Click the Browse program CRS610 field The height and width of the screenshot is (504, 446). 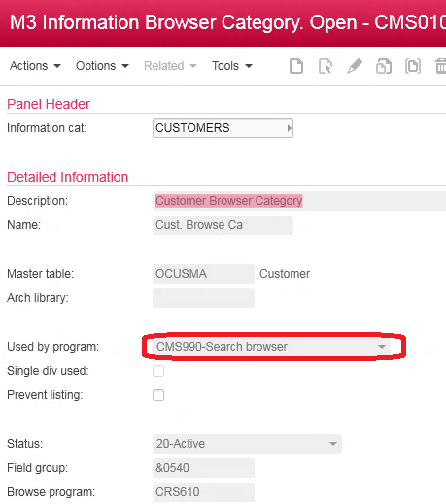tap(203, 492)
